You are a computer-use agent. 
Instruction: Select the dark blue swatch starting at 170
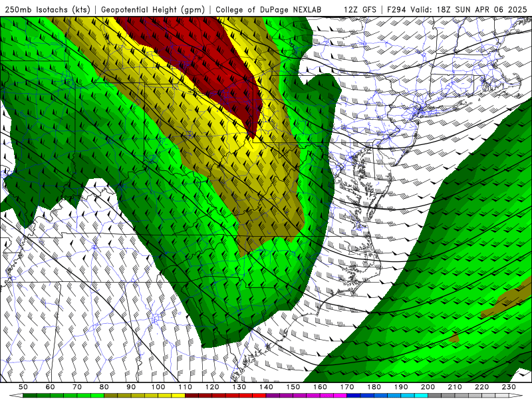354,396
